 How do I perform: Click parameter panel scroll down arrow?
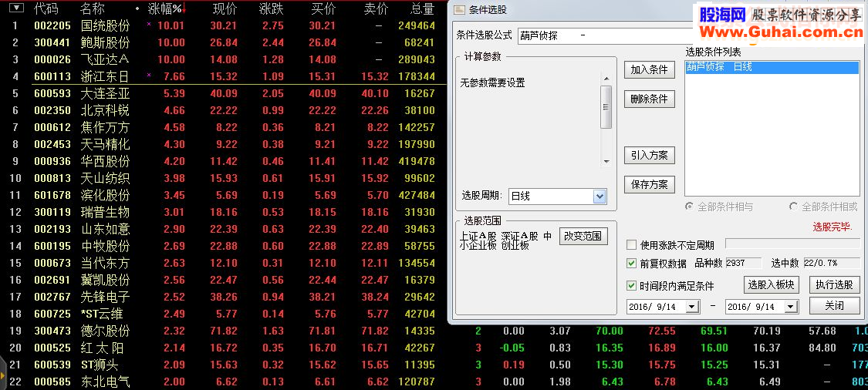pos(606,161)
